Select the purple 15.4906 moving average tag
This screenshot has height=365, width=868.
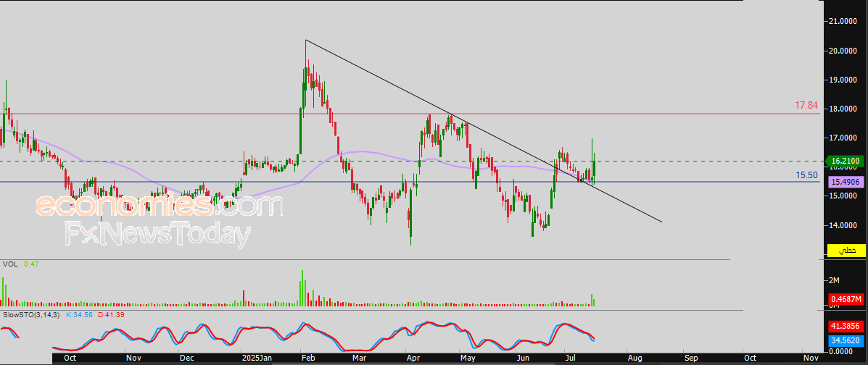[846, 181]
